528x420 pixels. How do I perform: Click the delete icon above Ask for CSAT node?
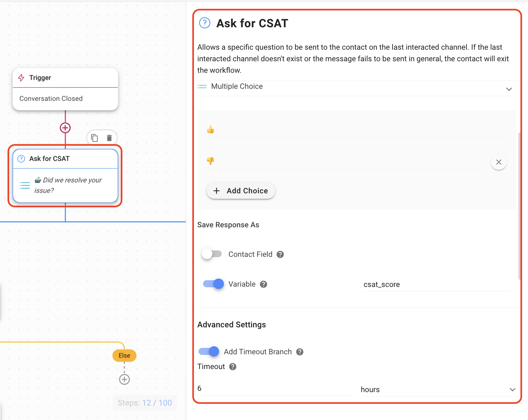click(109, 138)
